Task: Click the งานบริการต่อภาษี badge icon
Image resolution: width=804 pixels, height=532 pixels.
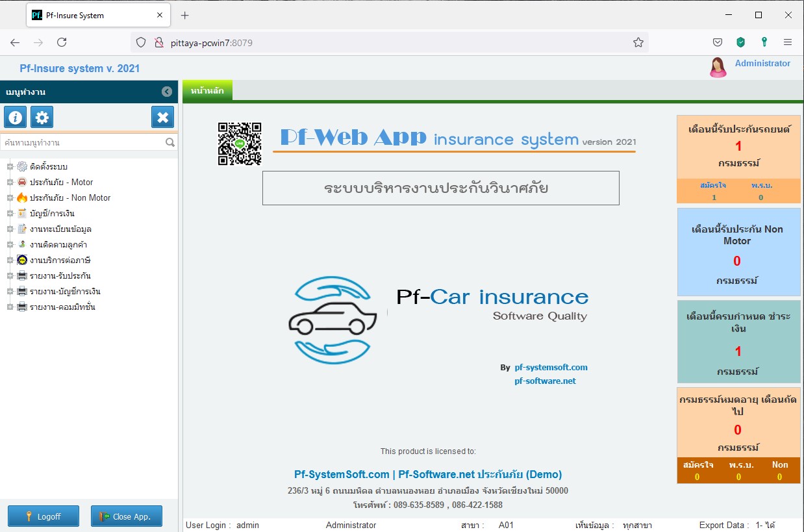Action: (22, 260)
